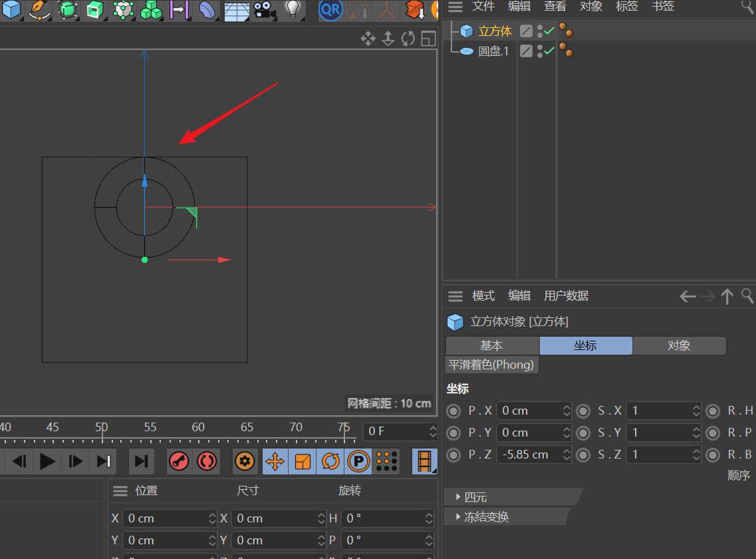
Task: Click the P.X animation keyframe circle
Action: [x=453, y=411]
